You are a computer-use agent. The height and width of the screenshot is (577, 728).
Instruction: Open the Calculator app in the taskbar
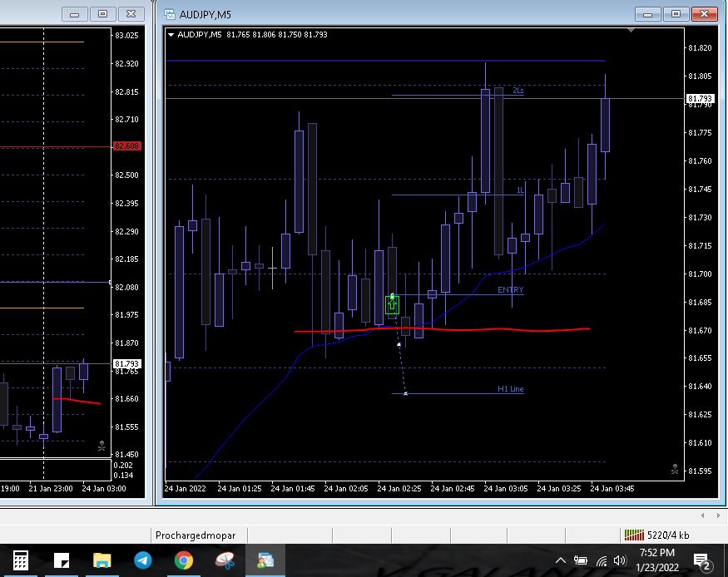tap(20, 560)
